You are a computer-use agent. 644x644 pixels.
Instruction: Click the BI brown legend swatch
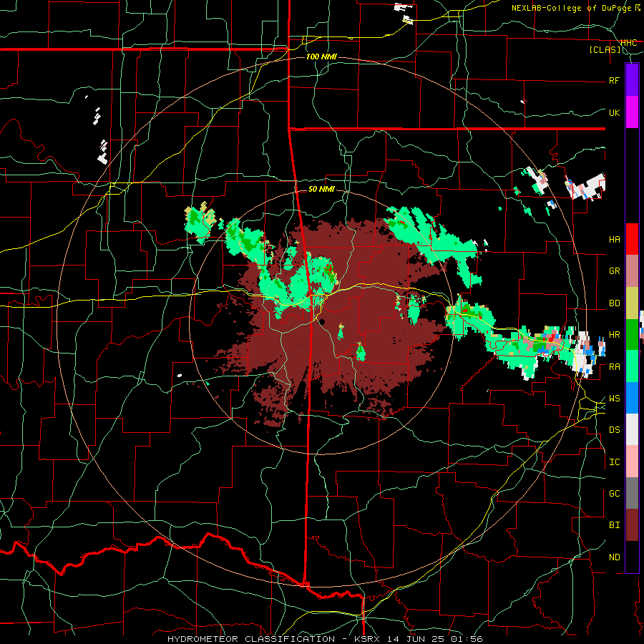click(632, 525)
